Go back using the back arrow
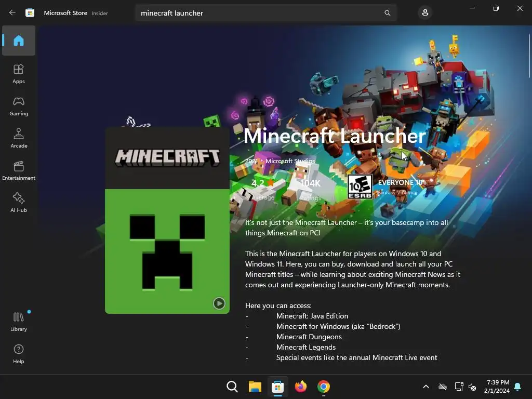The image size is (532, 399). [12, 13]
